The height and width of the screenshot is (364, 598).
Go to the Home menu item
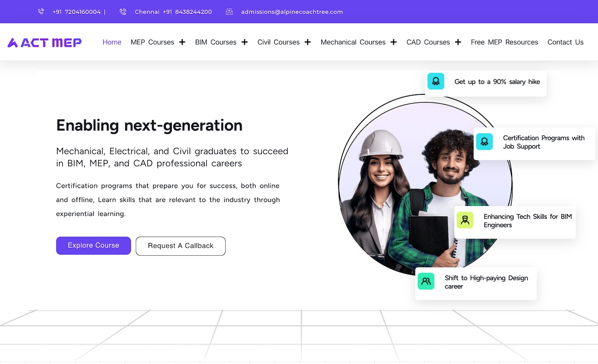[x=112, y=42]
